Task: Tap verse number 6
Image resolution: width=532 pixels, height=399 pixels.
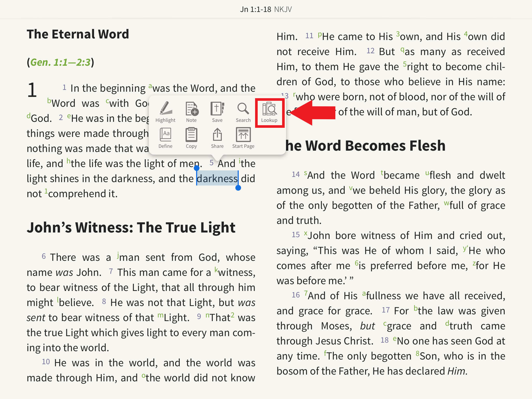Action: 44,256
